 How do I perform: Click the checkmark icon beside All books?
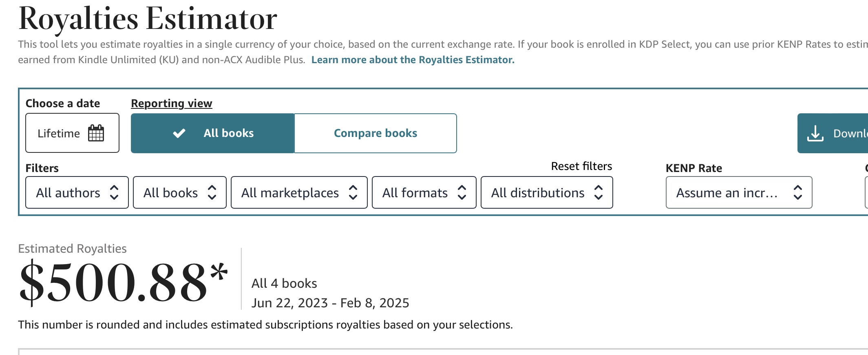click(179, 133)
